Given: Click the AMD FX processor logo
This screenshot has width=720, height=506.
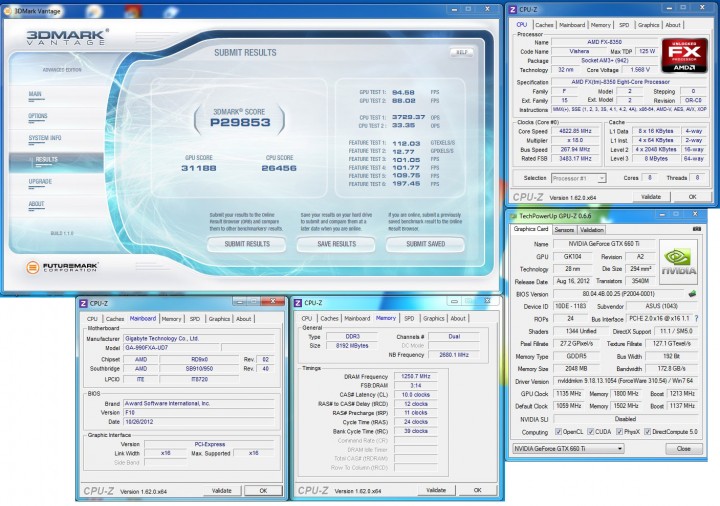Looking at the screenshot, I should (684, 56).
